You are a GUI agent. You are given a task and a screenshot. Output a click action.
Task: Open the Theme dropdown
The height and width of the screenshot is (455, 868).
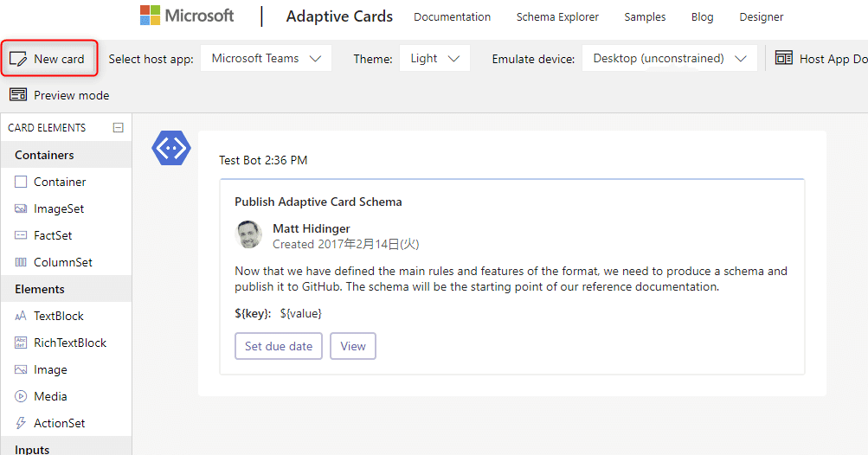pyautogui.click(x=434, y=58)
